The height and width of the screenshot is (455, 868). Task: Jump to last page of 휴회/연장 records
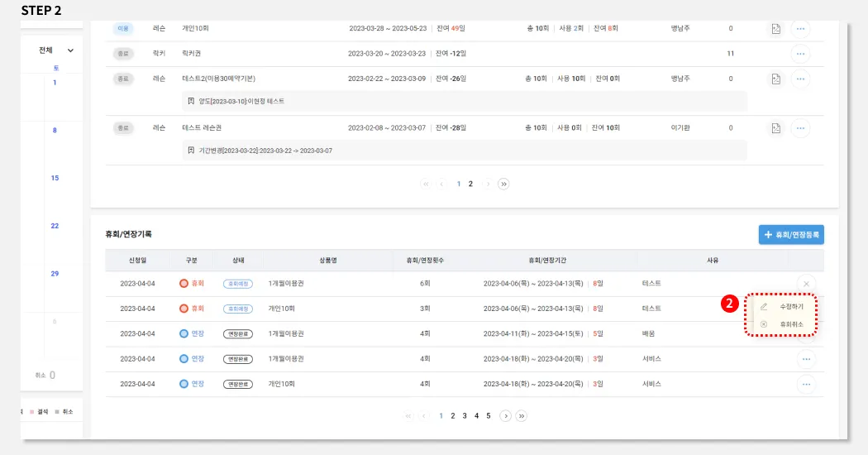[521, 415]
